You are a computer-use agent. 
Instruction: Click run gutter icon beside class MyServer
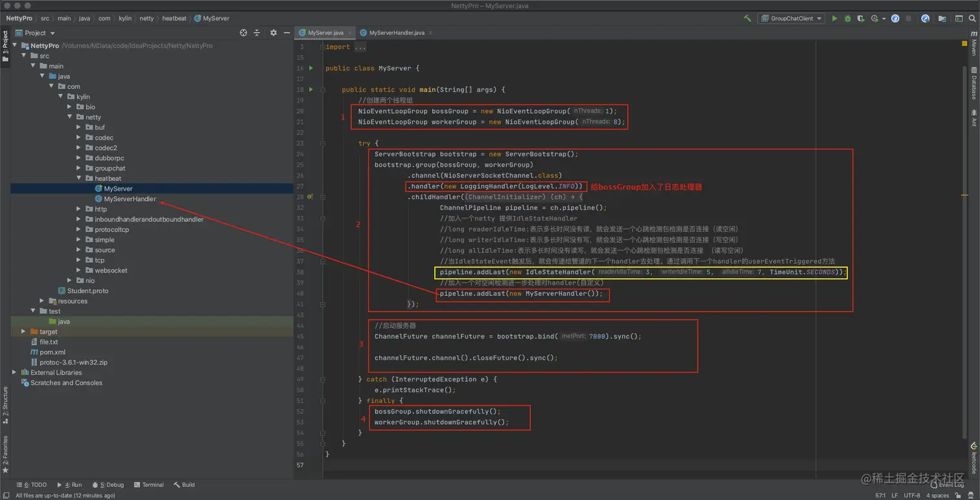point(311,68)
